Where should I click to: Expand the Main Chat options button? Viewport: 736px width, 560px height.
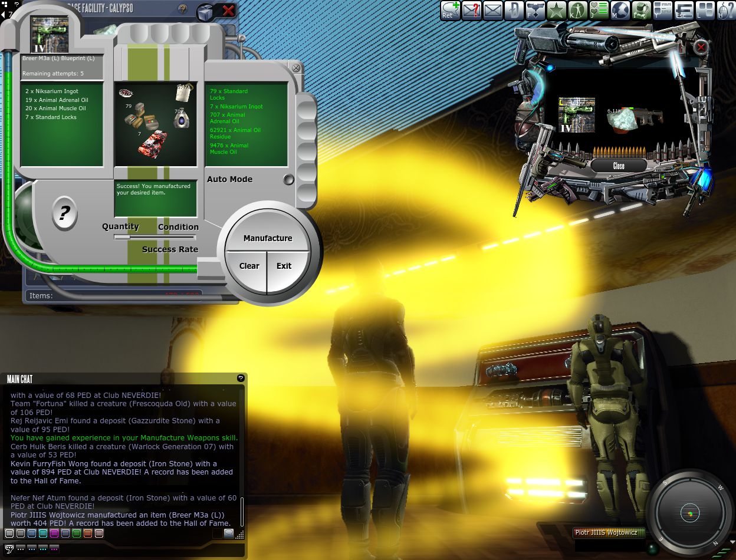point(241,378)
